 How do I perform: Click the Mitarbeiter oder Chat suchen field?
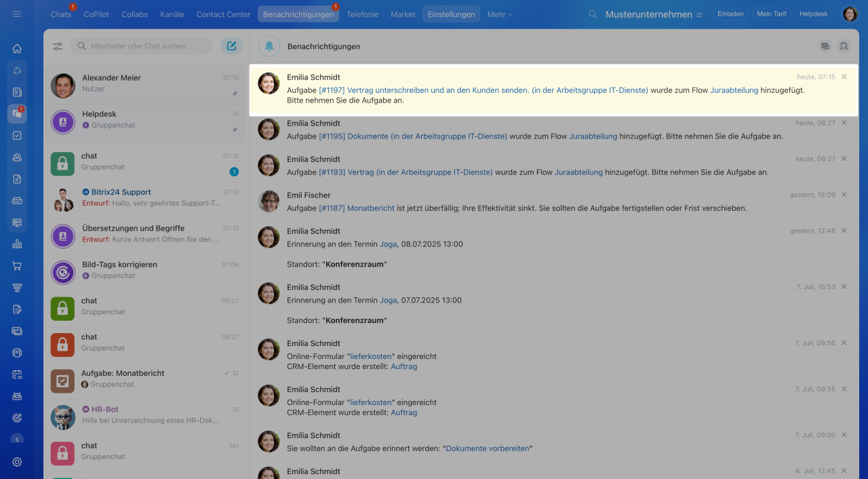141,46
